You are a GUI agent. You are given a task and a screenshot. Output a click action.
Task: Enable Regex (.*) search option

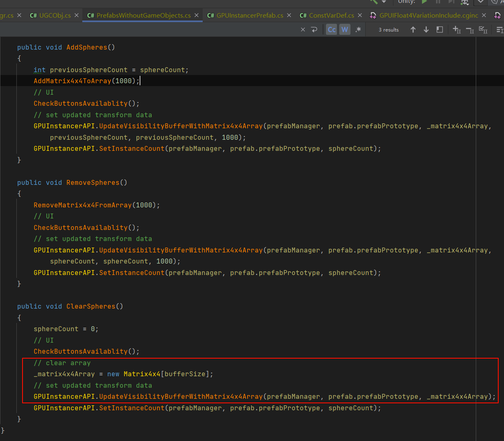358,30
